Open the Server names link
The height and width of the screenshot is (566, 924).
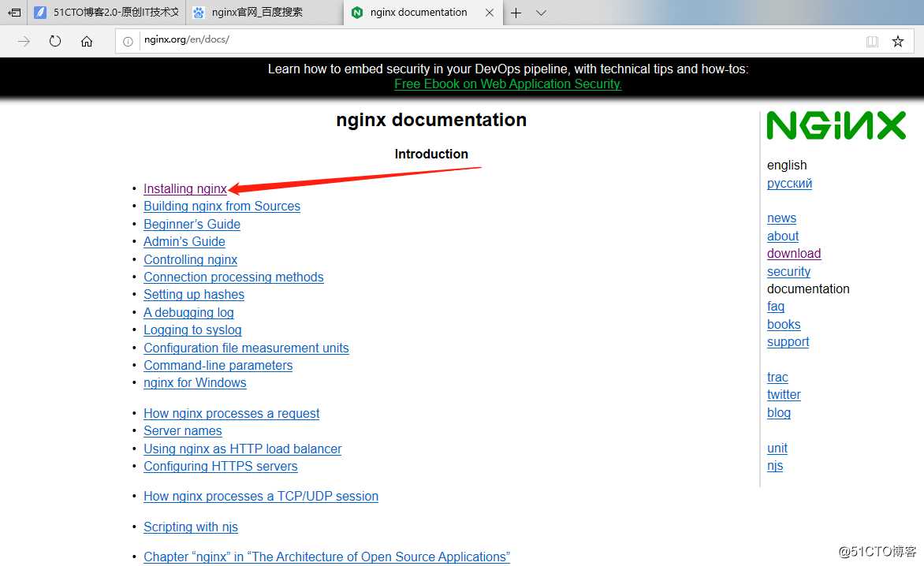tap(183, 431)
